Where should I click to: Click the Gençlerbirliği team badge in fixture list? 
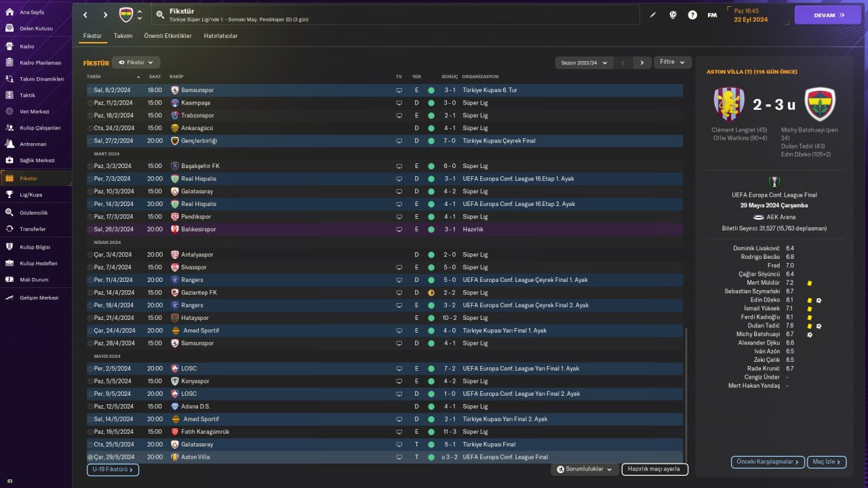(175, 141)
